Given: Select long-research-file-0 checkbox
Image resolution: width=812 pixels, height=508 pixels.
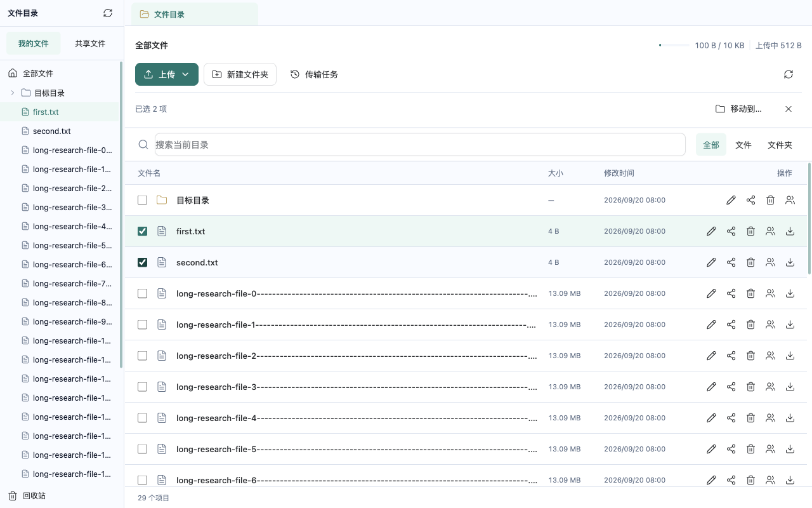Looking at the screenshot, I should (142, 293).
